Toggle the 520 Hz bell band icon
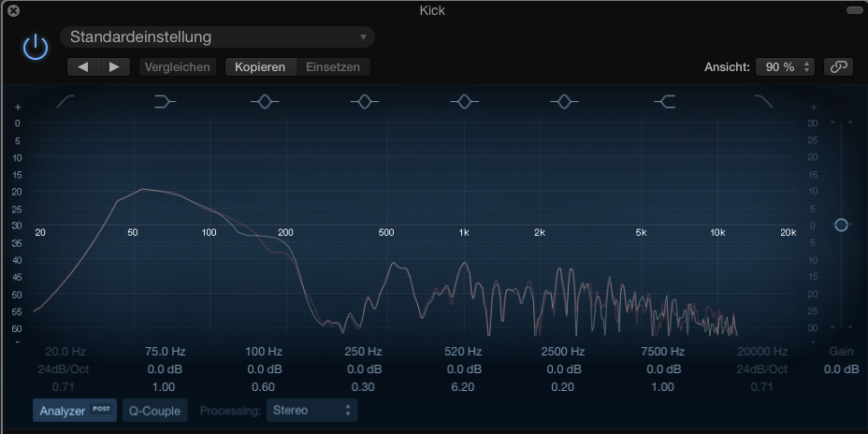Screen dimensions: 868x434 (464, 101)
